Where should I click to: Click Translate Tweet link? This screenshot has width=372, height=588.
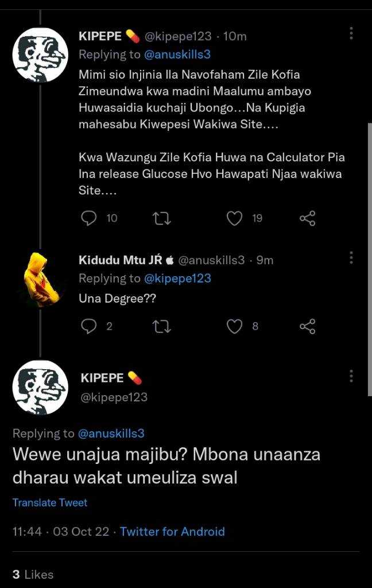[x=50, y=502]
